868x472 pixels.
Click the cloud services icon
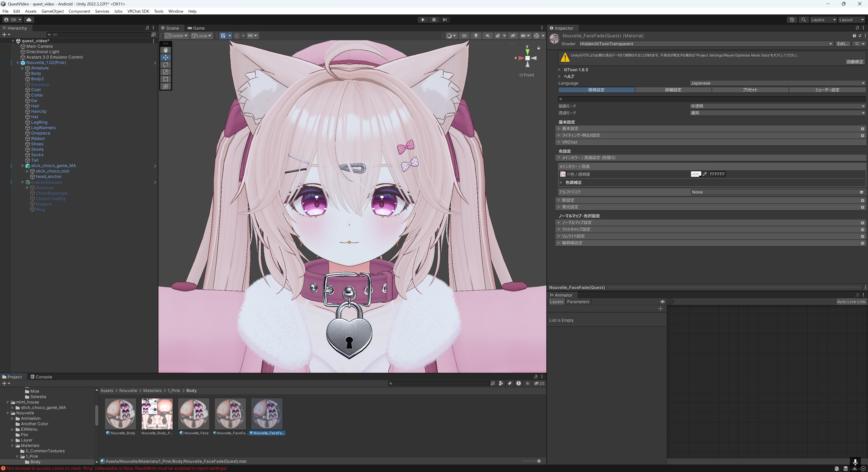tap(29, 19)
